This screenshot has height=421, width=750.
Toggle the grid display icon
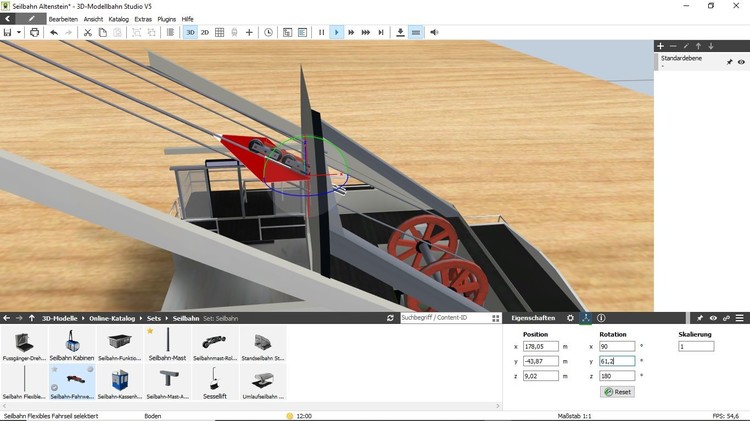(220, 32)
